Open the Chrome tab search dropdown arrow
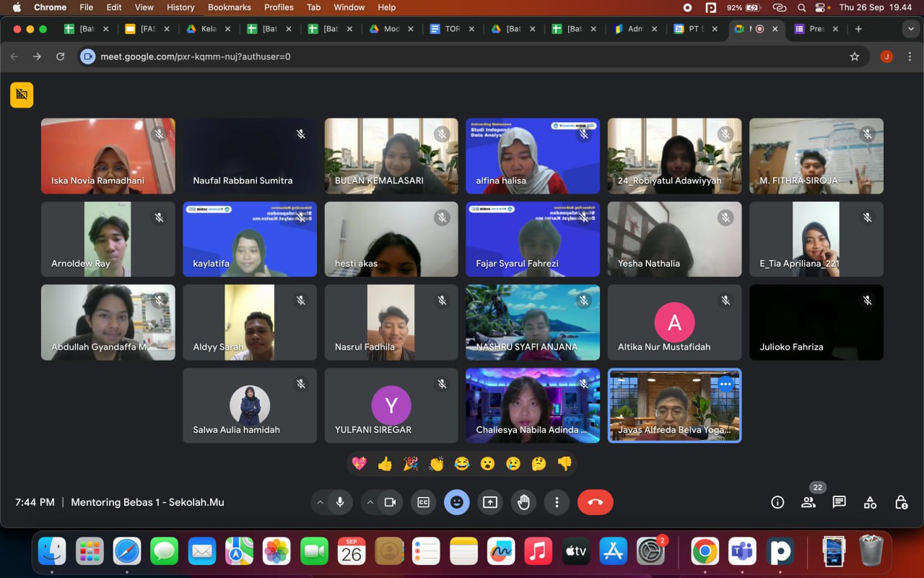 point(910,29)
